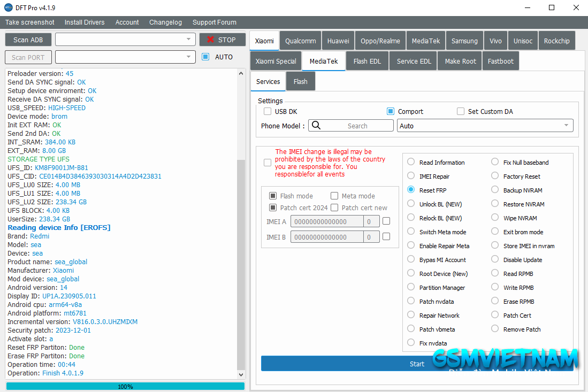Open the Service EDL tab
The width and height of the screenshot is (588, 392).
click(414, 61)
